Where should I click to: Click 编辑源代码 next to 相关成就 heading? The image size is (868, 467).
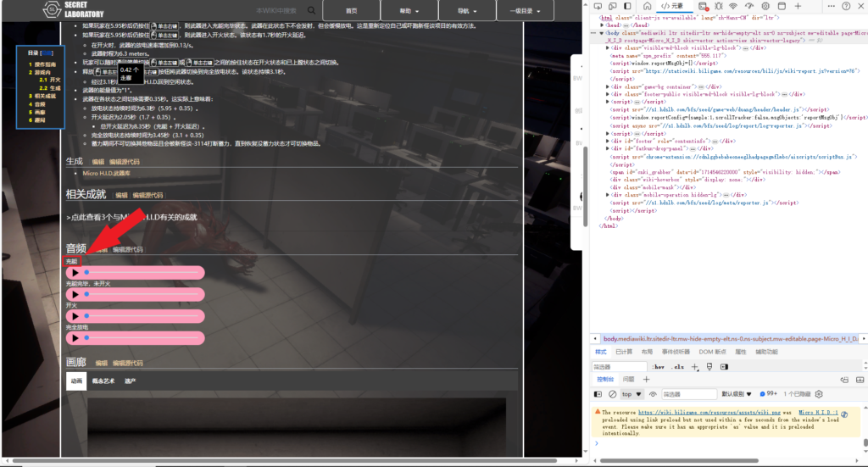(147, 195)
